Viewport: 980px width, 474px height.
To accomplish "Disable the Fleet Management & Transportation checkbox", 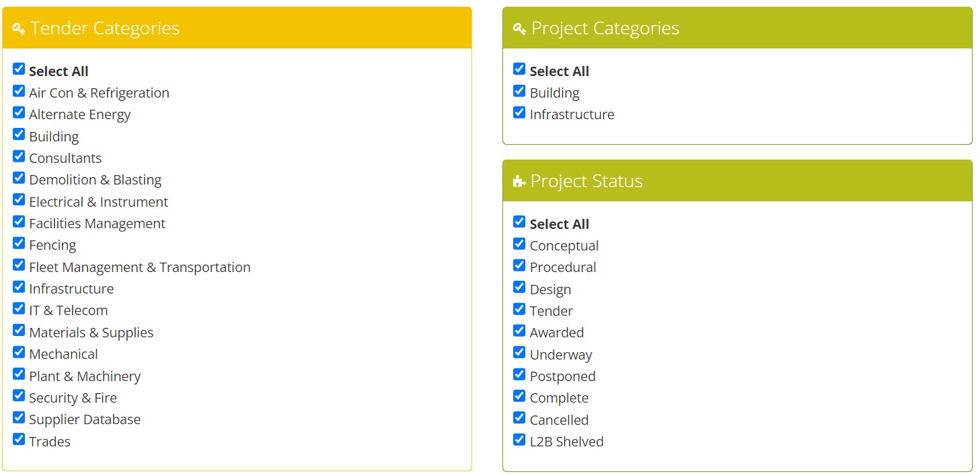I will (x=19, y=265).
